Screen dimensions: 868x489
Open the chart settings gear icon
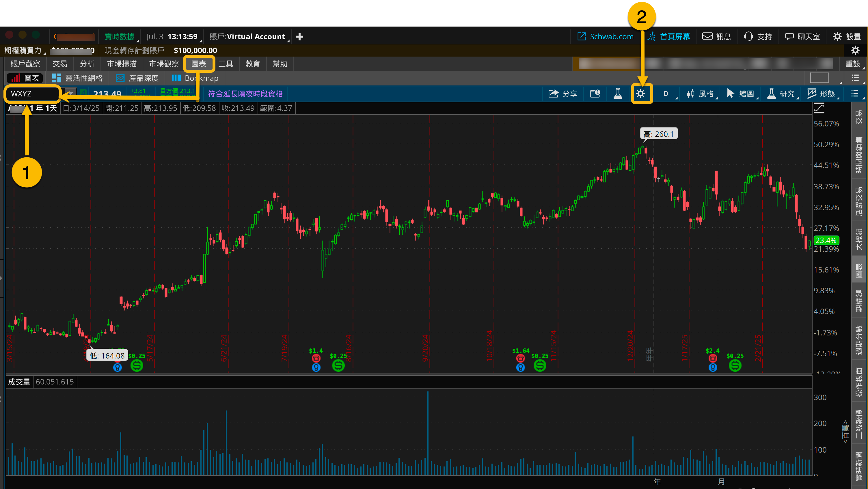[x=641, y=94]
